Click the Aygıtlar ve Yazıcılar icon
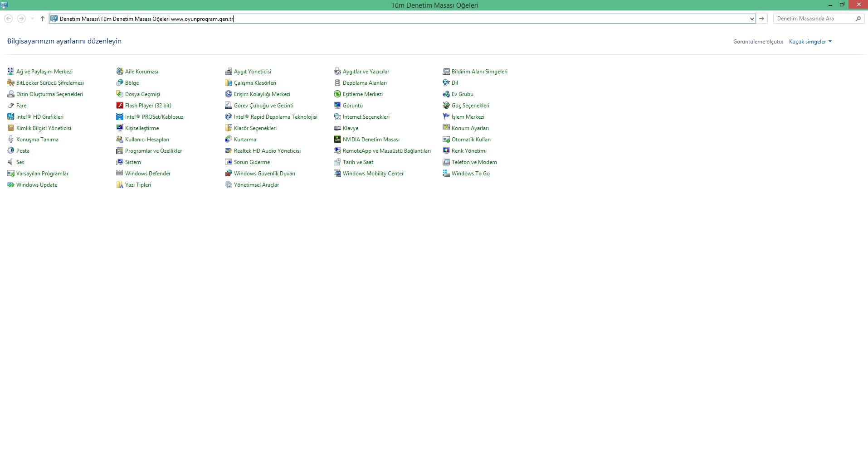 pos(337,71)
